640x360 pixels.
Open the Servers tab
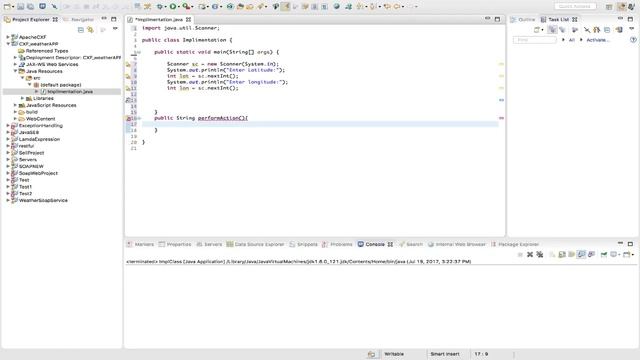pos(209,244)
